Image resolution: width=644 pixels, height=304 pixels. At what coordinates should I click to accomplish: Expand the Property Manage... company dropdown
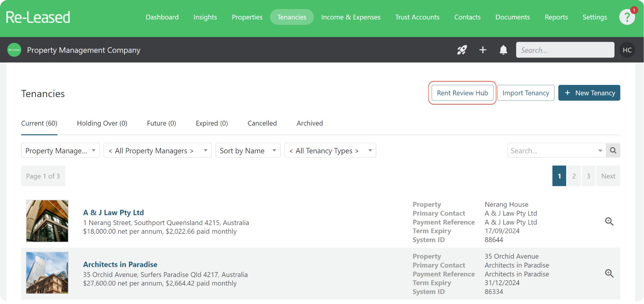[60, 150]
